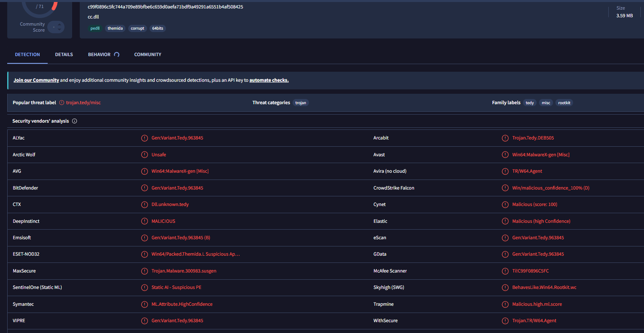Click the TR/W64.Agent result for Avira
This screenshot has height=333, width=644.
(x=527, y=171)
